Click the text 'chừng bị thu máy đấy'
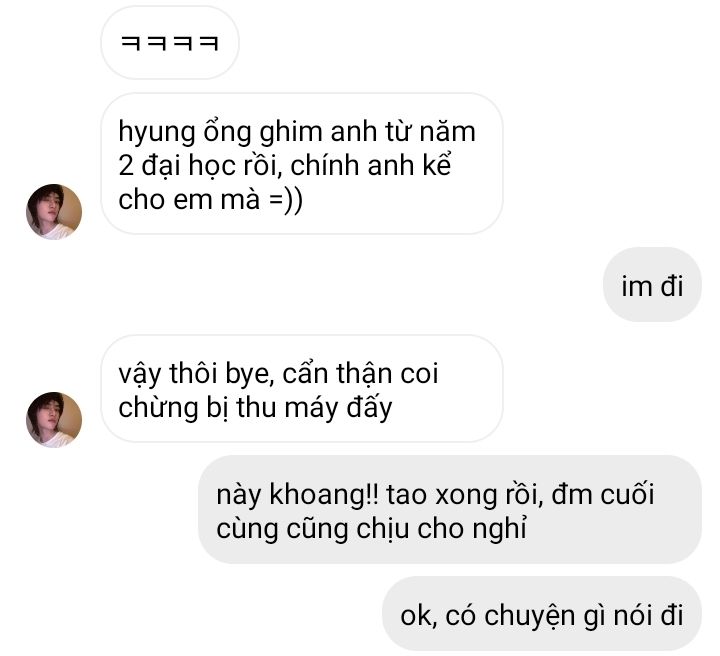720x656 pixels. click(255, 408)
